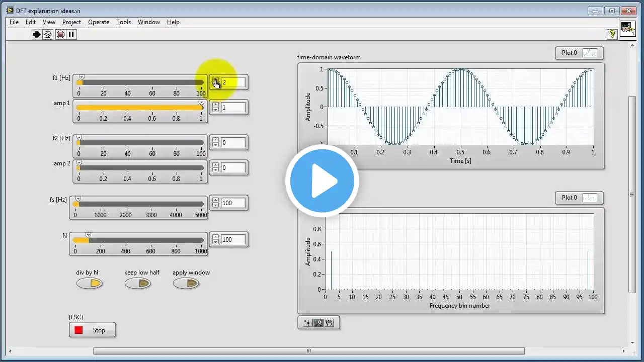This screenshot has height=362, width=644.
Task: Open the View menu
Action: point(49,22)
